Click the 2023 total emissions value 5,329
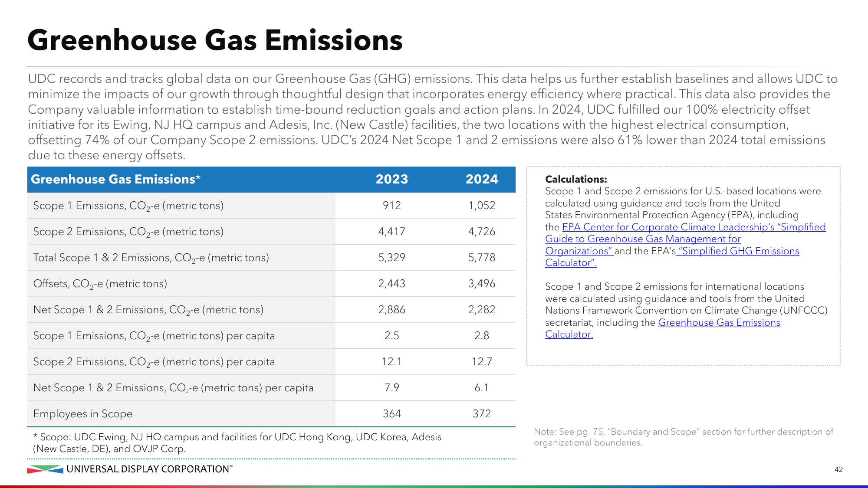The height and width of the screenshot is (488, 868). point(392,257)
